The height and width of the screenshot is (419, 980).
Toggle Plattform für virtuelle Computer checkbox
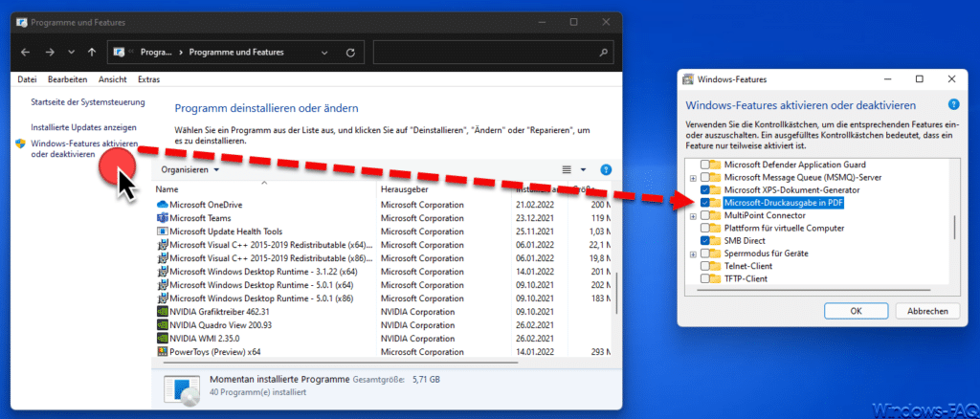coord(705,228)
